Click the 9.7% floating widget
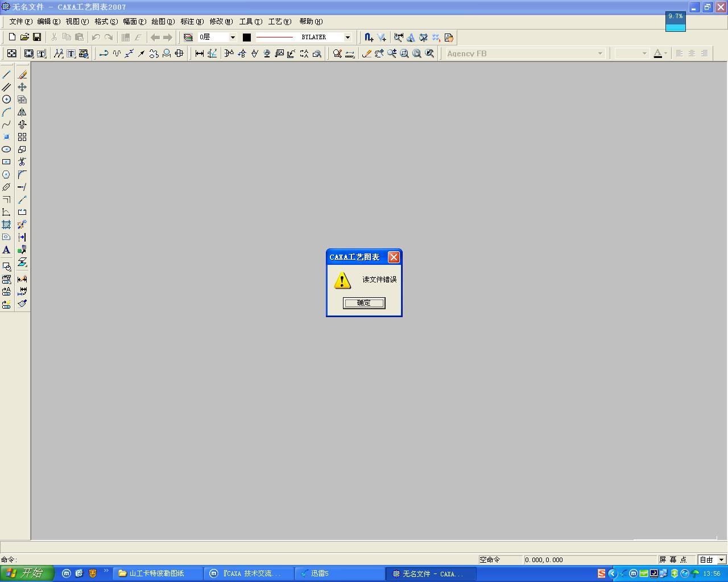This screenshot has width=728, height=582. 676,22
